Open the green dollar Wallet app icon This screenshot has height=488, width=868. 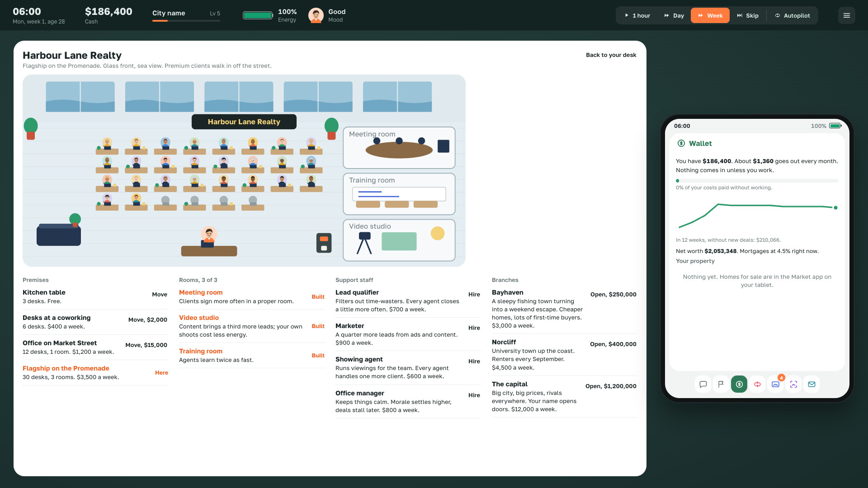[x=739, y=385]
